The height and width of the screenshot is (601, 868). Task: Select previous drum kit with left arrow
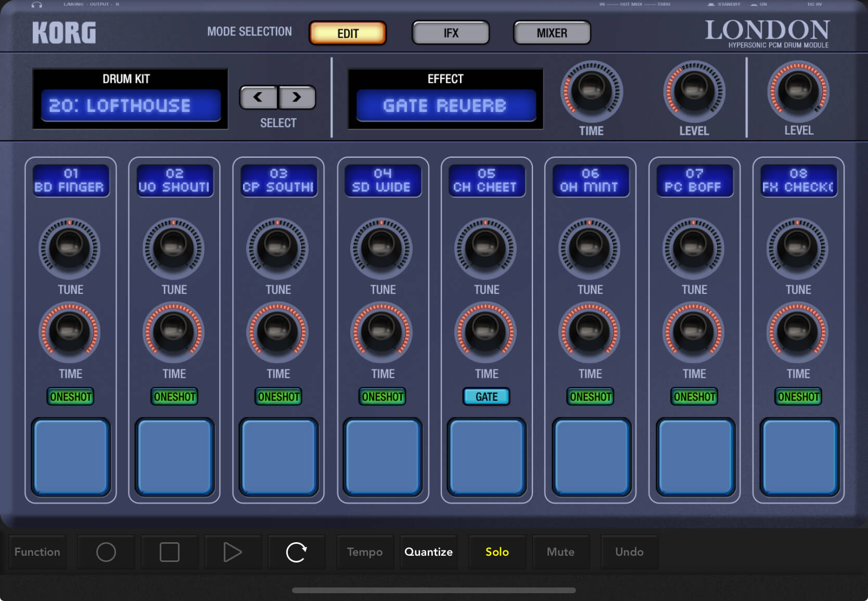[x=258, y=97]
